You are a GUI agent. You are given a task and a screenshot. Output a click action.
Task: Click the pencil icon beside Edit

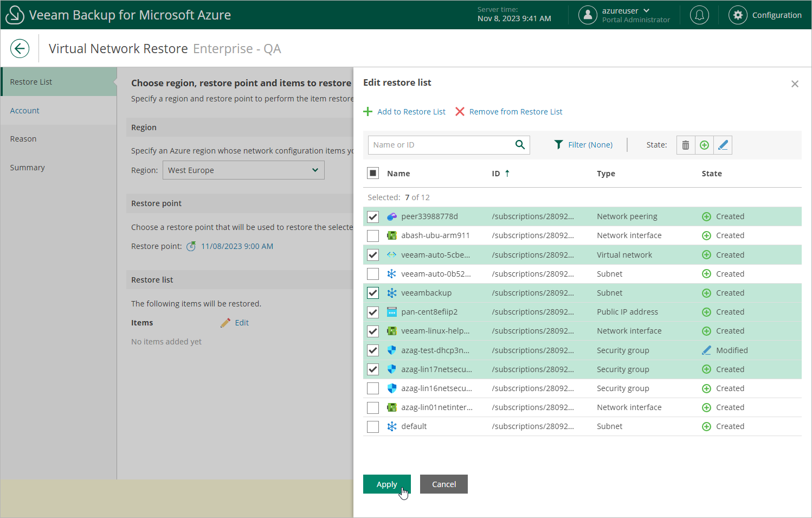pyautogui.click(x=225, y=323)
